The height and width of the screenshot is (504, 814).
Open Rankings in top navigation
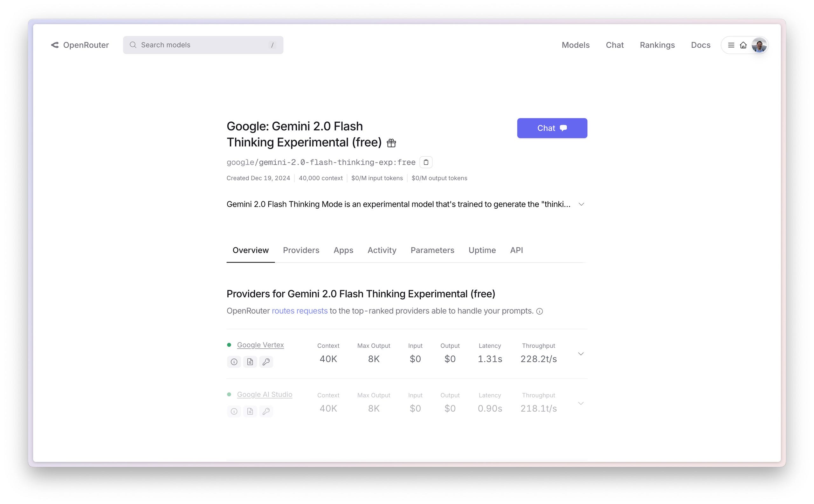(x=657, y=45)
